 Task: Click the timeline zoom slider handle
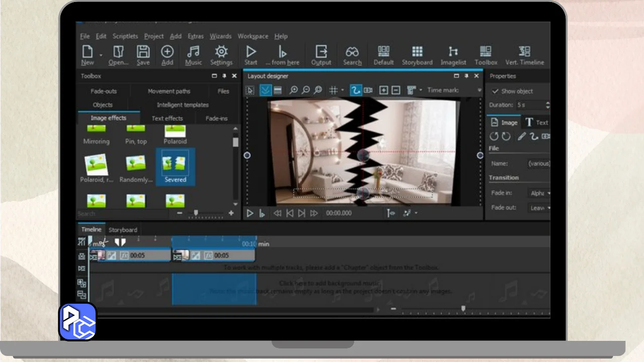coord(463,308)
